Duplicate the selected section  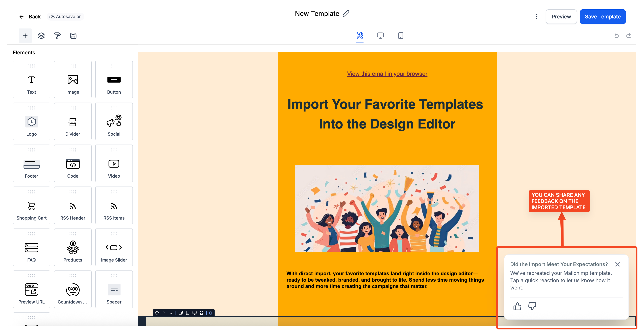pyautogui.click(x=180, y=313)
